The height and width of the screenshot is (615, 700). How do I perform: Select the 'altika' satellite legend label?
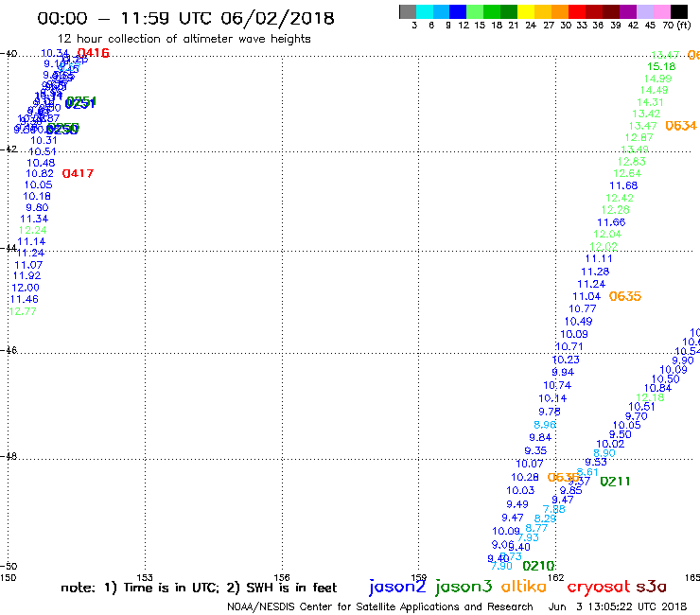(524, 587)
